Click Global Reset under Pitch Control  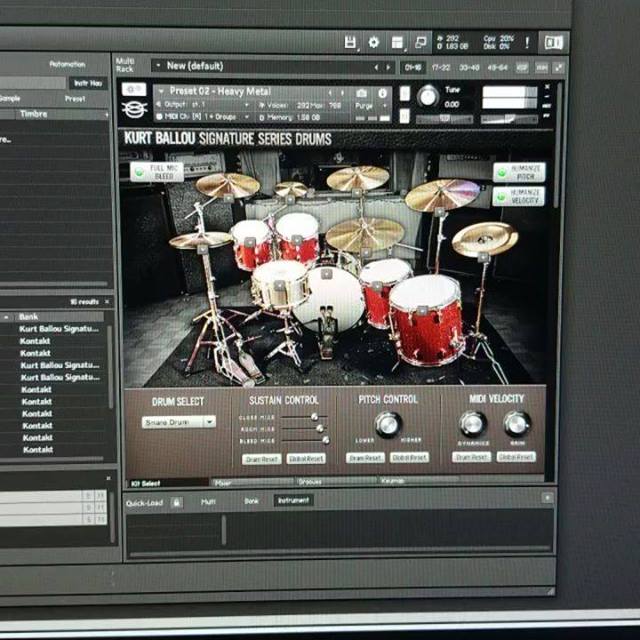(x=409, y=458)
